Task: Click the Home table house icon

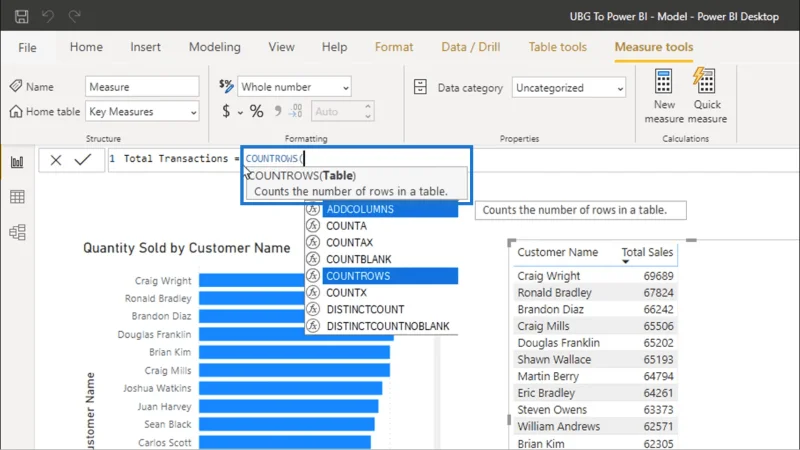Action: click(x=16, y=111)
